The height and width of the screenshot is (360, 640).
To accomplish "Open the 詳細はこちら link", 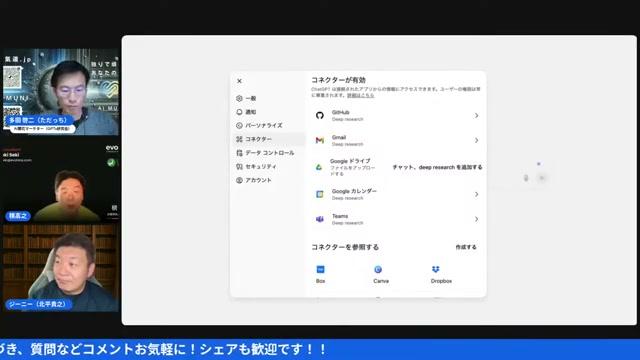I will [x=360, y=95].
